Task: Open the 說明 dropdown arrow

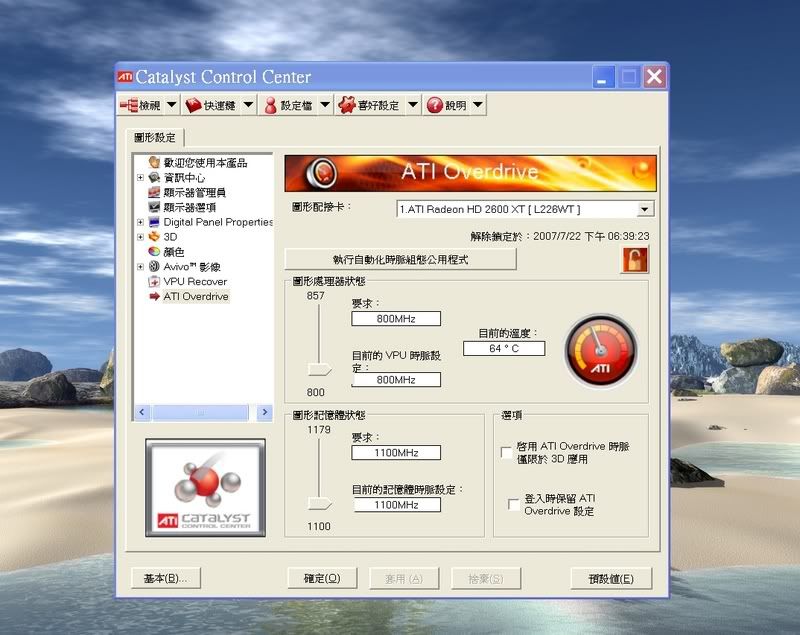Action: coord(478,105)
